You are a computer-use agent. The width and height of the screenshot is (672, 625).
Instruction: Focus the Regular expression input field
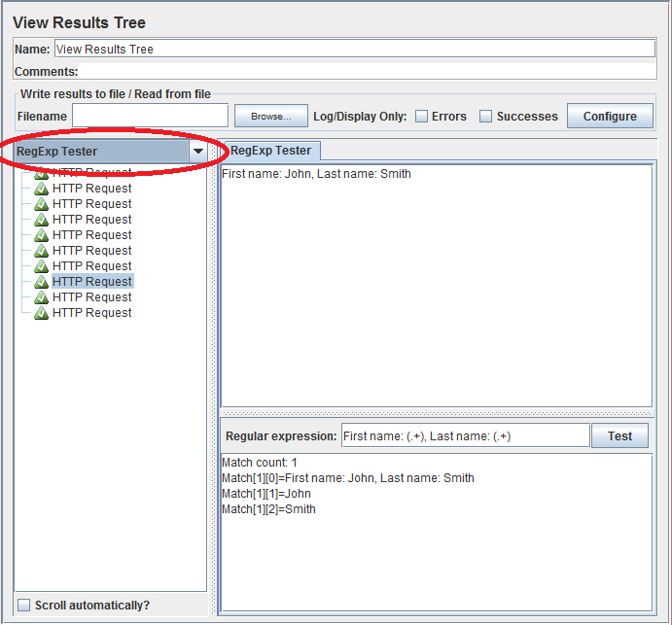click(466, 436)
